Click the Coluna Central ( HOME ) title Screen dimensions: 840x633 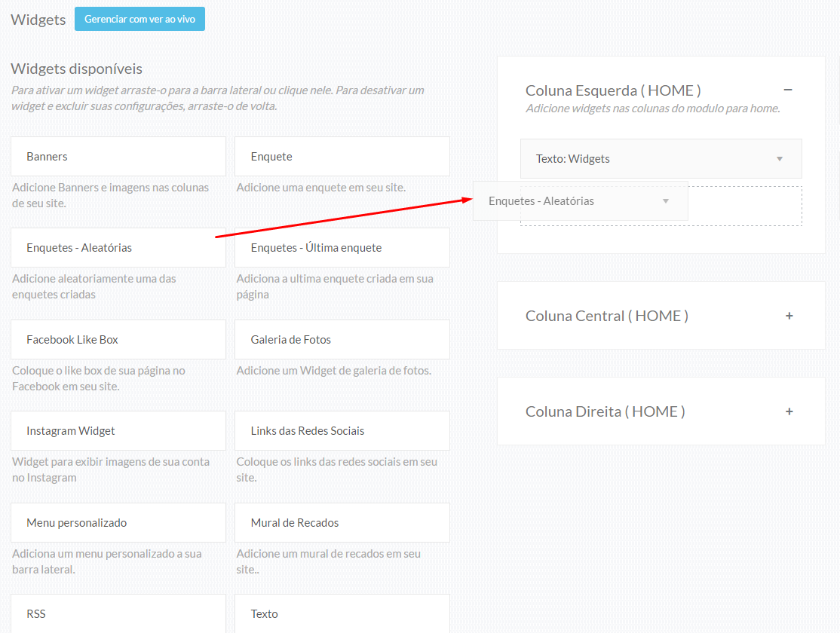click(606, 316)
